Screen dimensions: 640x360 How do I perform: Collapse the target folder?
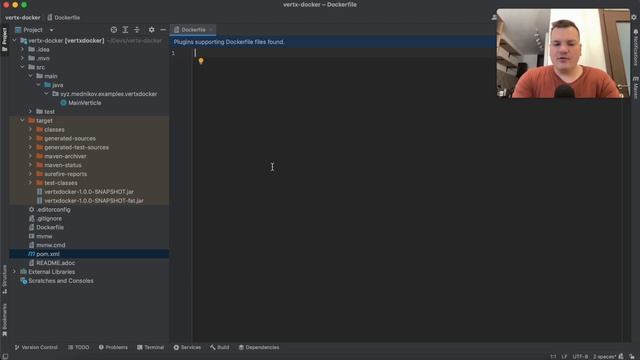coord(22,120)
